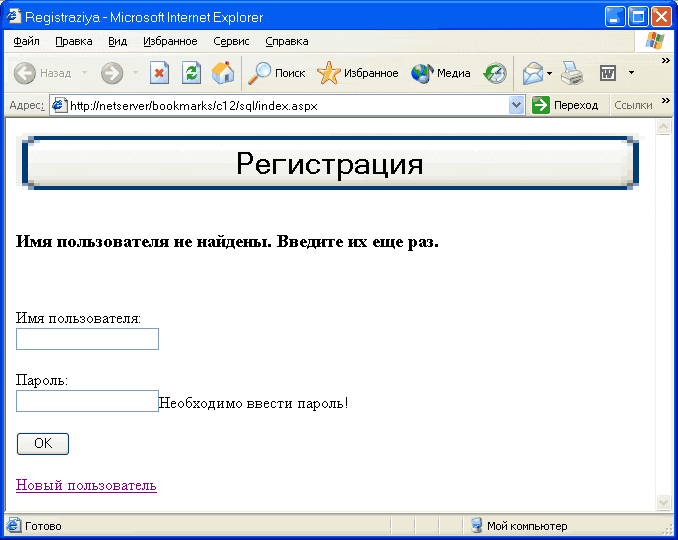Open the Избранное menu in the menu bar
This screenshot has height=540, width=678.
170,41
